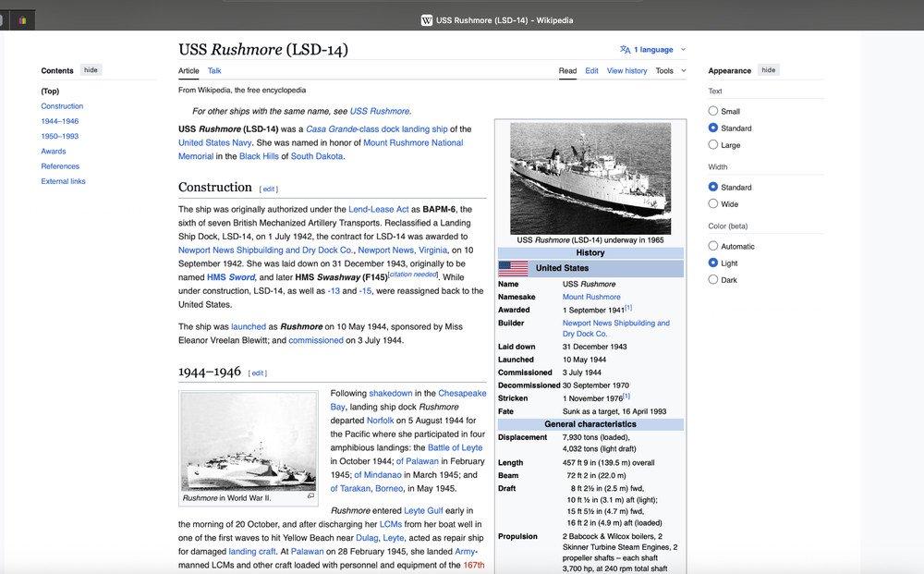The height and width of the screenshot is (574, 924).
Task: Click the United States flag in the infobox
Action: point(515,268)
